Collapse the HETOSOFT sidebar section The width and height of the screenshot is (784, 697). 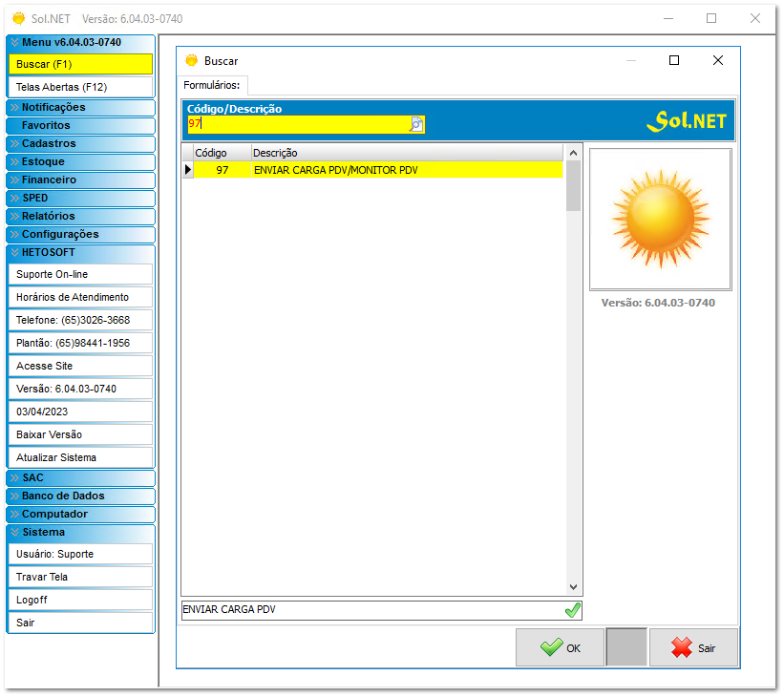80,253
